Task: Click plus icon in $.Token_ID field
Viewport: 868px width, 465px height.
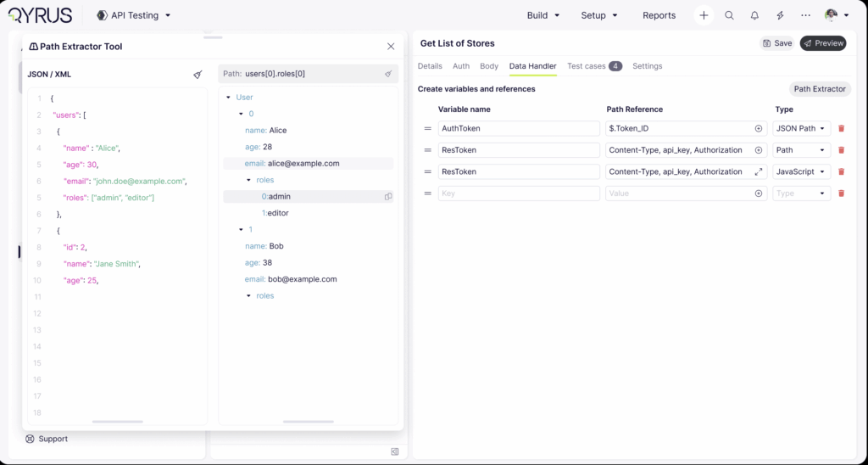Action: tap(759, 128)
